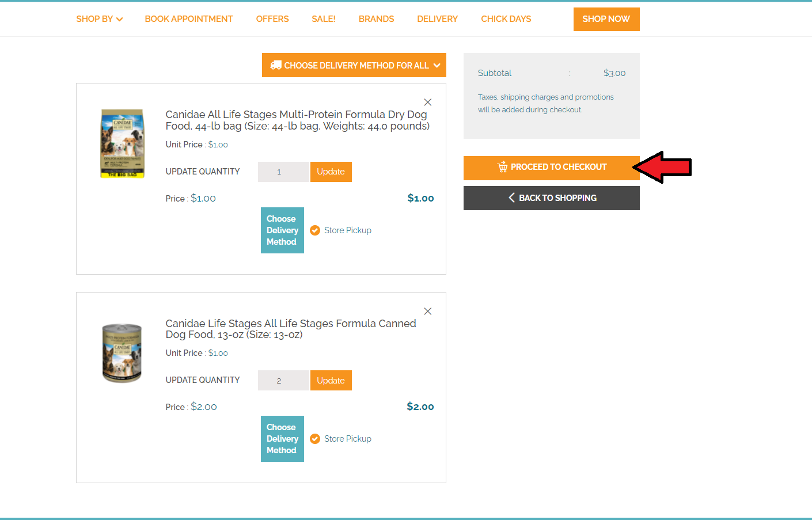
Task: Remove the Canidae dry dog food item
Action: coord(427,103)
